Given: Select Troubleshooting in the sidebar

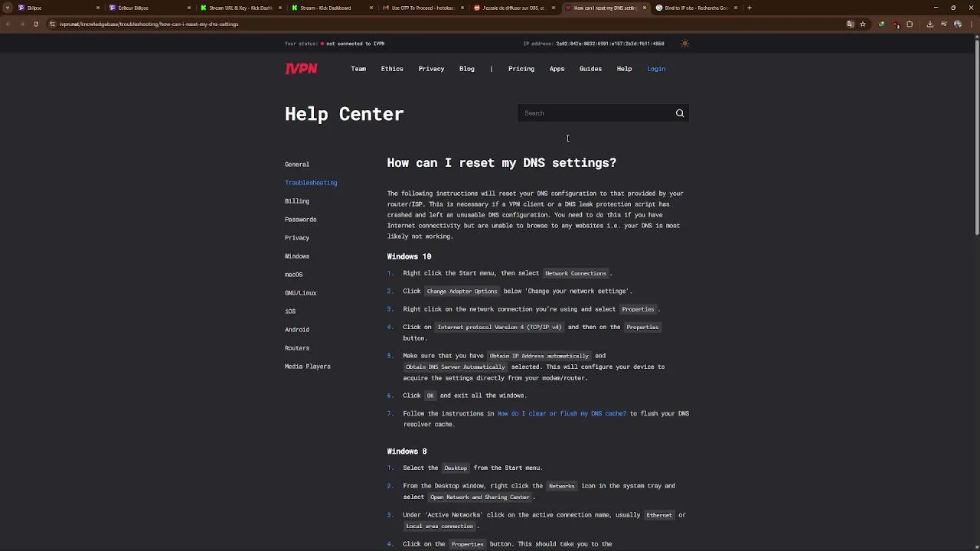Looking at the screenshot, I should (x=311, y=183).
